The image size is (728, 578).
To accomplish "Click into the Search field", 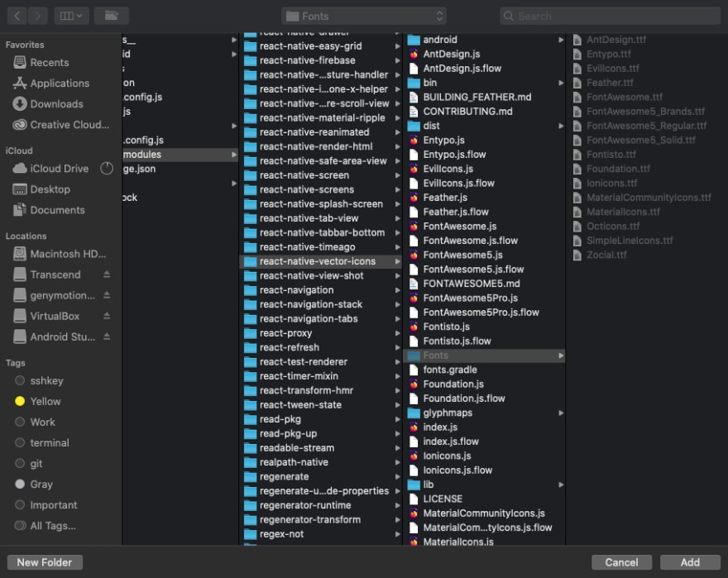I will [610, 17].
